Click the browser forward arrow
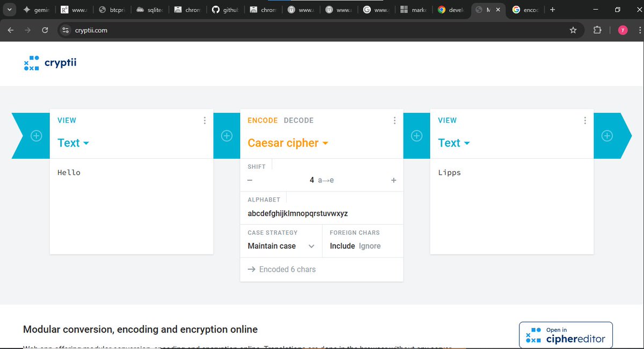Viewport: 644px width, 349px height. tap(27, 30)
